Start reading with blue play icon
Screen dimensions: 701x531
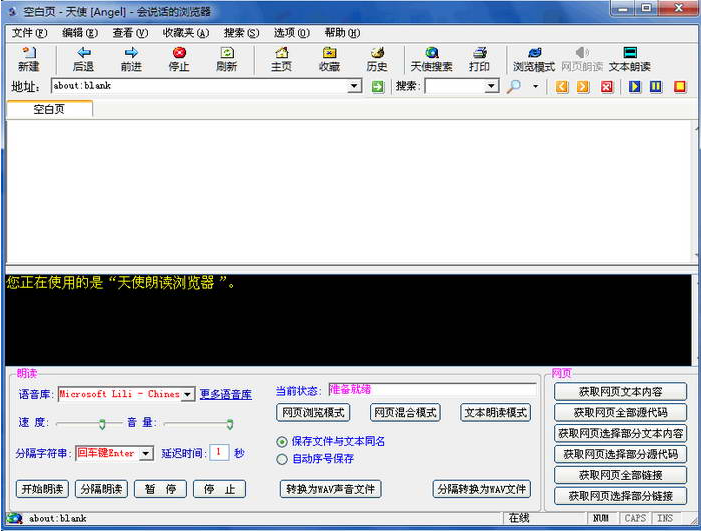point(634,86)
